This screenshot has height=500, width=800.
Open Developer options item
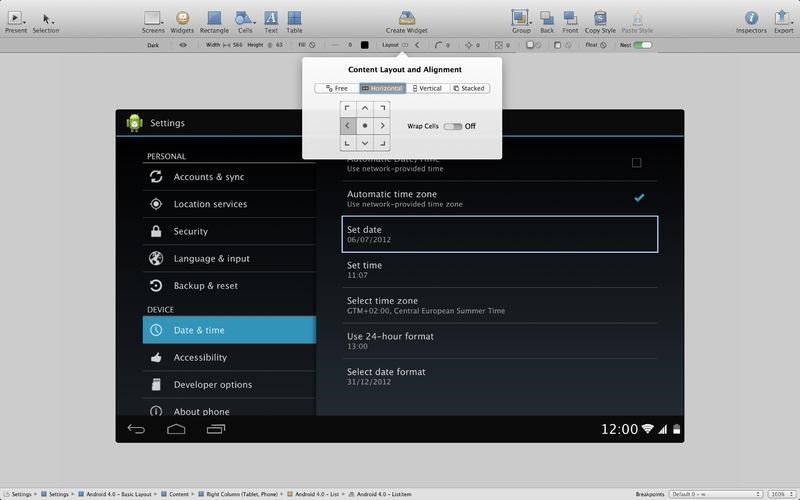click(x=229, y=385)
